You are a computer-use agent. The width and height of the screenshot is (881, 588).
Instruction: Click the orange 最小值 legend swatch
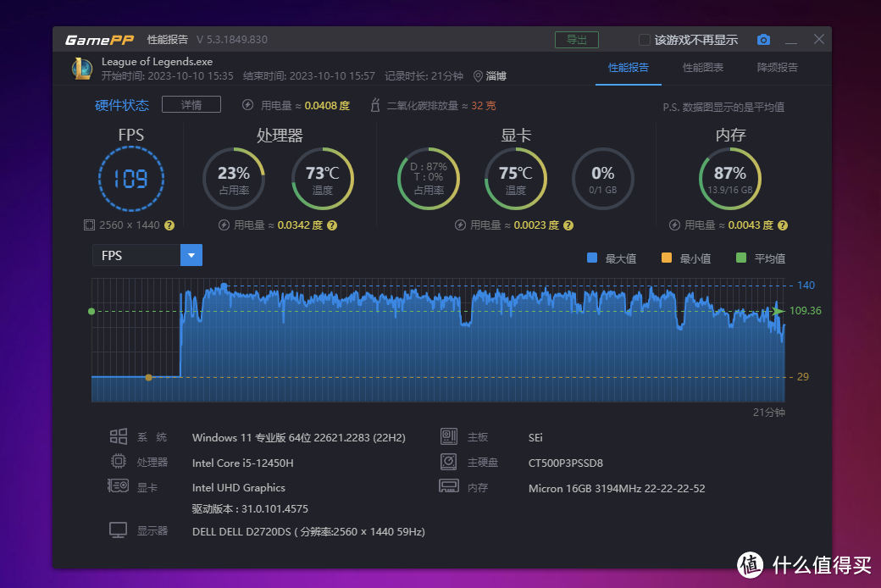[667, 258]
